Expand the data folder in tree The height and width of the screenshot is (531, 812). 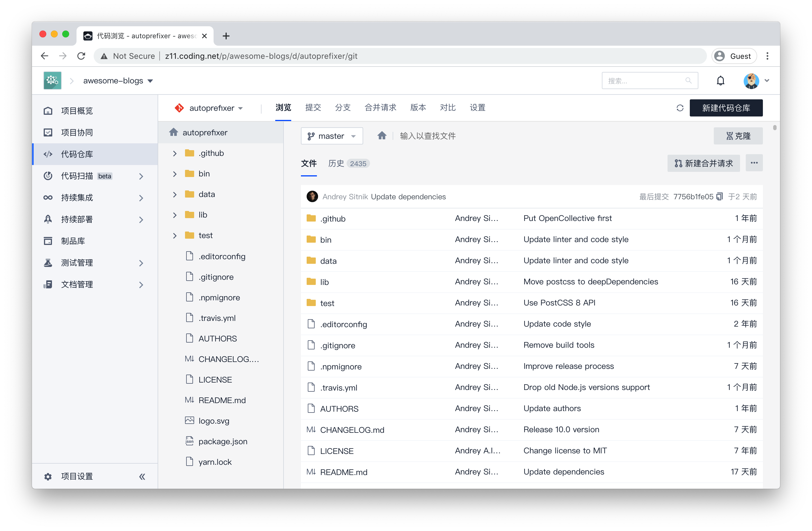pos(175,194)
